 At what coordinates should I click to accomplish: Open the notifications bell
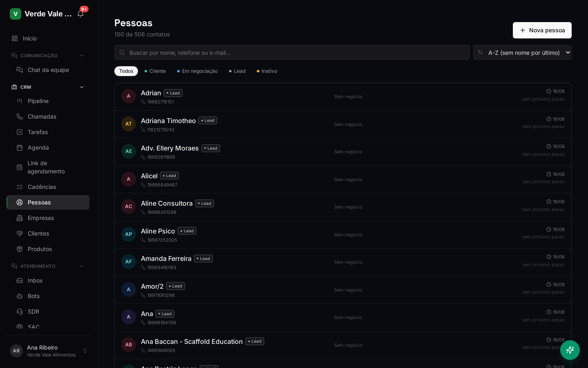pyautogui.click(x=80, y=14)
